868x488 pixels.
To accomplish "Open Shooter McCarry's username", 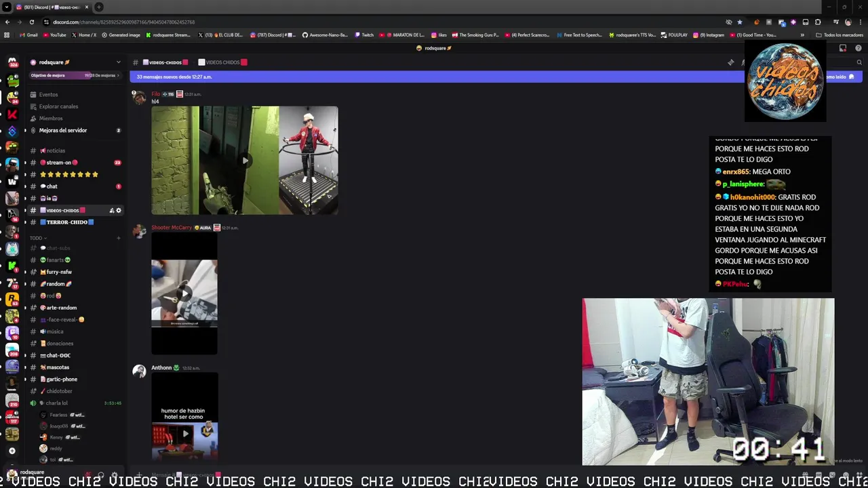I will [x=172, y=228].
